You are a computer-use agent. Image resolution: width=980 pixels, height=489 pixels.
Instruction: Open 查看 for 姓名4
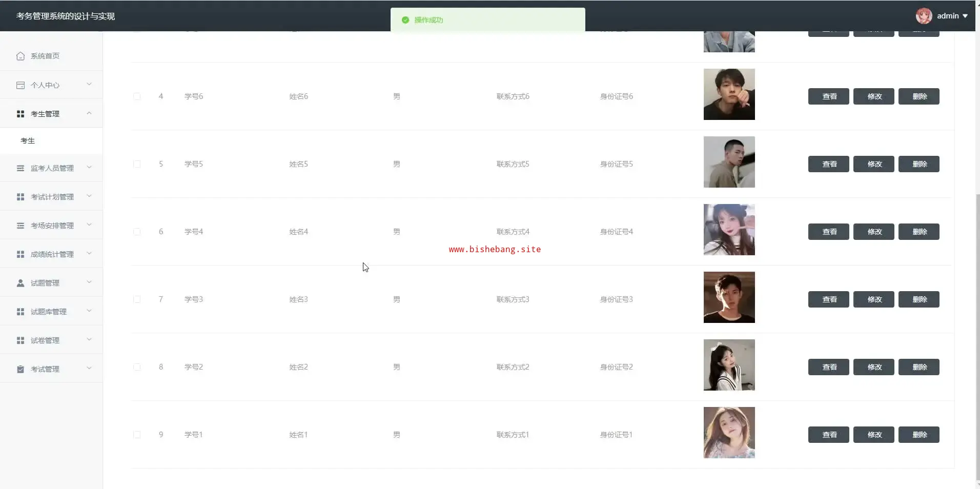click(x=829, y=232)
